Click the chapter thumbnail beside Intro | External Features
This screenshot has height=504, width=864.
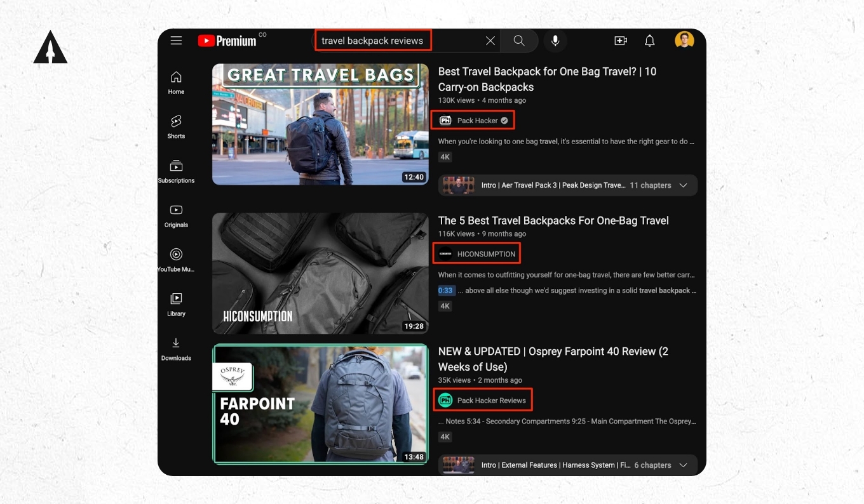[x=458, y=465]
